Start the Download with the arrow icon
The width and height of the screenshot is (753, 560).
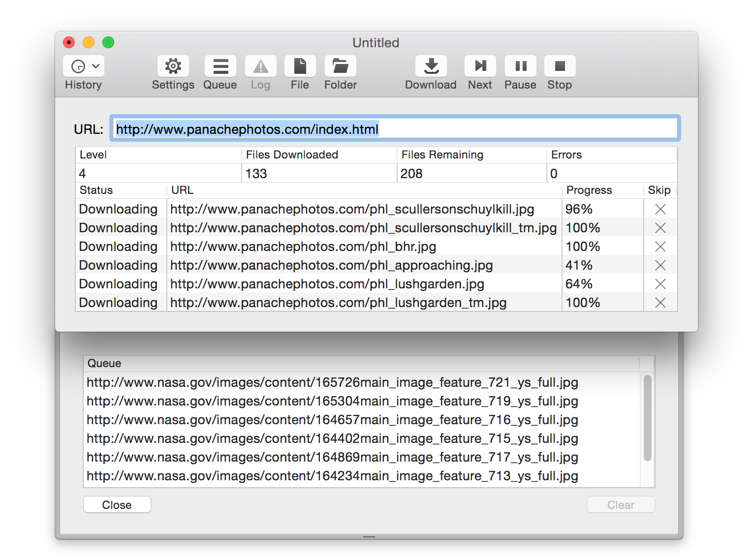pos(431,66)
